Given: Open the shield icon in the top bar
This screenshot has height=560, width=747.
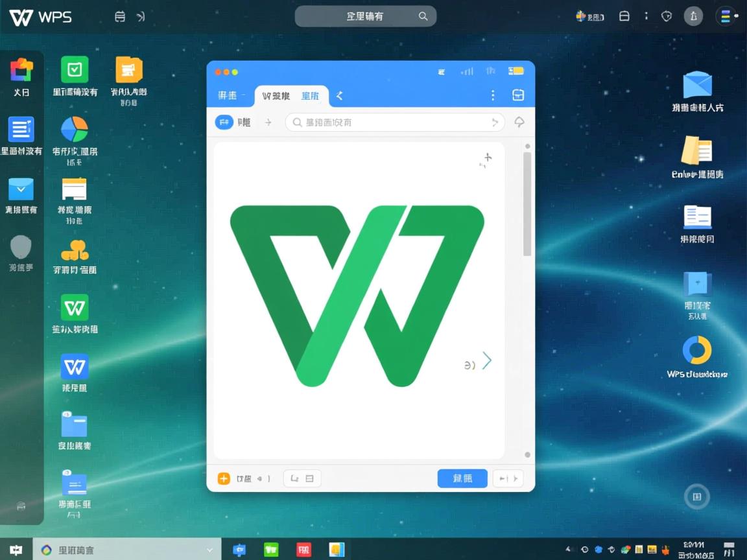Looking at the screenshot, I should (x=667, y=16).
